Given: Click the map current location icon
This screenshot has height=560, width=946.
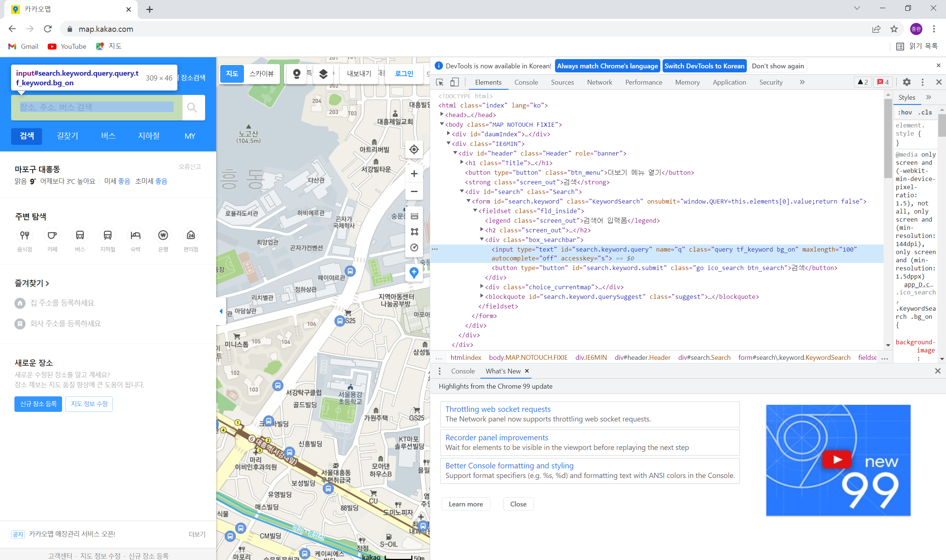Looking at the screenshot, I should coord(414,150).
